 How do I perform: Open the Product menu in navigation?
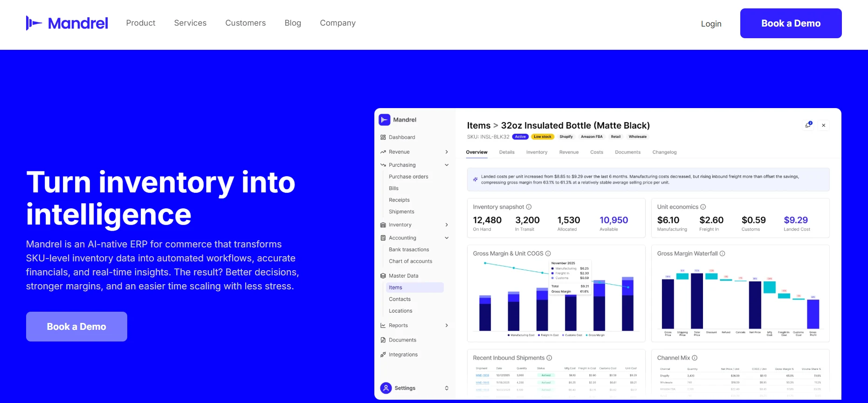pos(141,23)
